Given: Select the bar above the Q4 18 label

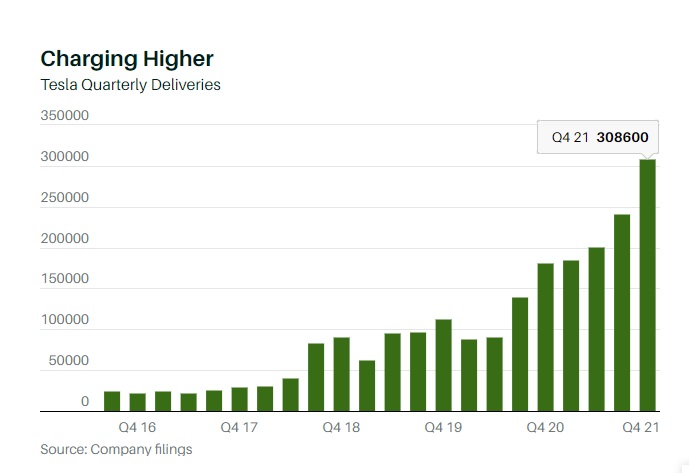Looking at the screenshot, I should 341,374.
